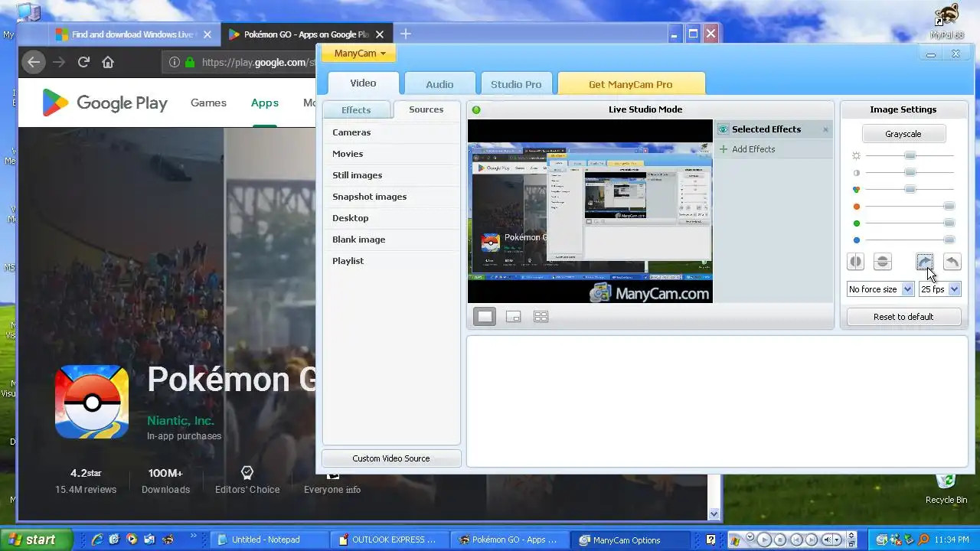
Task: Open the Windows start menu
Action: pos(36,540)
